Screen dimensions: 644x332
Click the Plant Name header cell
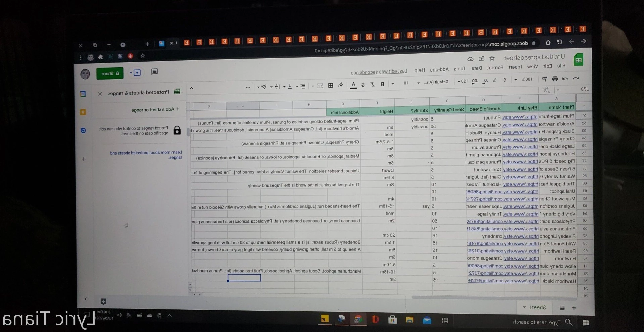coord(557,107)
